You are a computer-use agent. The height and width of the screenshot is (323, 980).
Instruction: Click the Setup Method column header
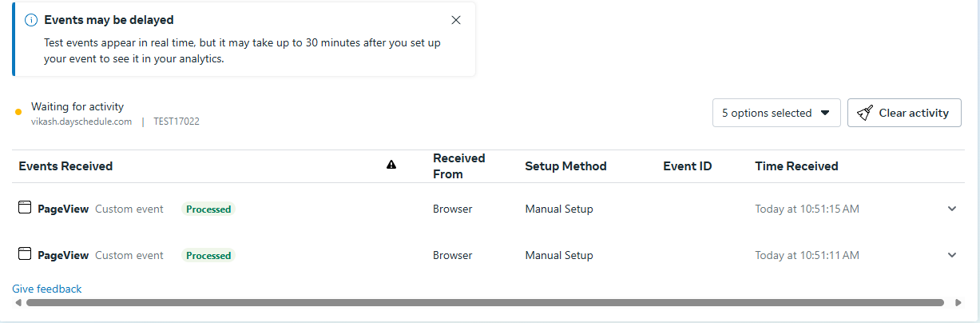point(565,166)
